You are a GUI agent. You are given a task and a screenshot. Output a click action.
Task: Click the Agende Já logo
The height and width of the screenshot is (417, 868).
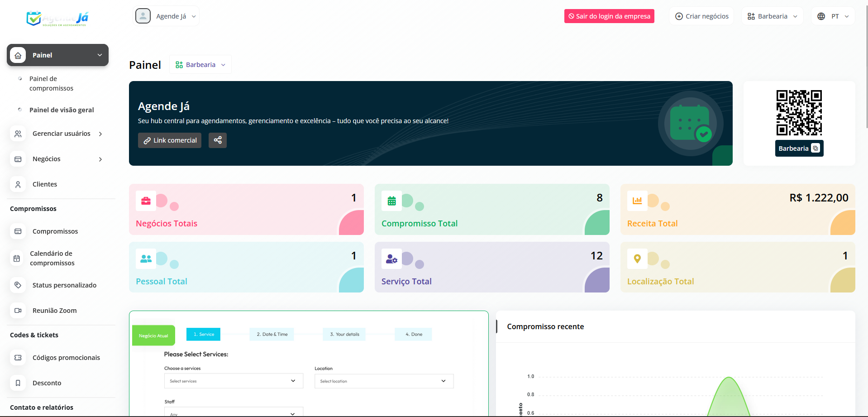coord(57,19)
